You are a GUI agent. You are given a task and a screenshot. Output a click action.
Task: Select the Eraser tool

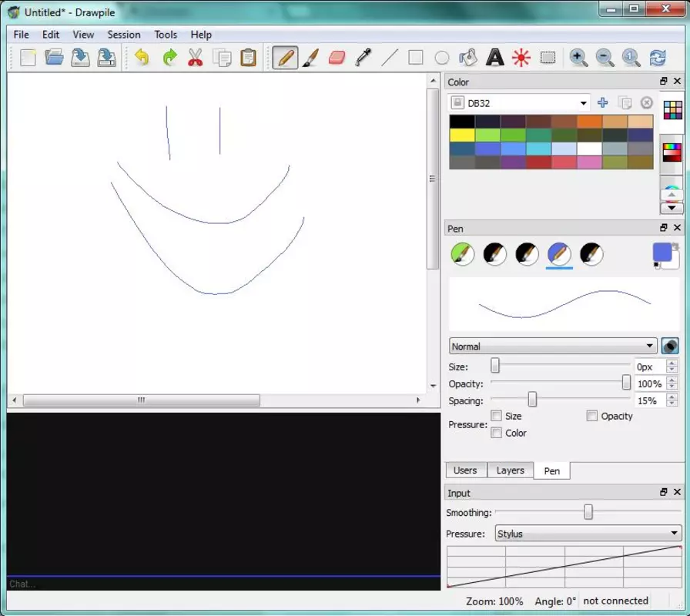pyautogui.click(x=337, y=58)
